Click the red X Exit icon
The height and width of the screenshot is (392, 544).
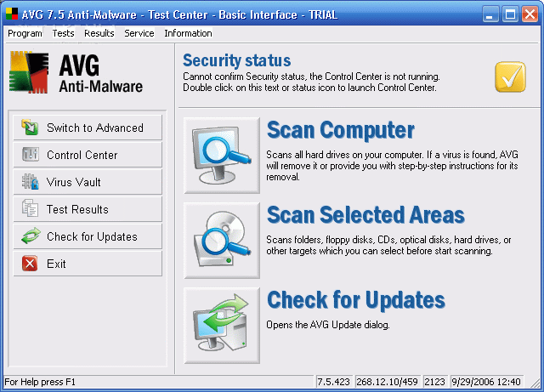point(30,264)
